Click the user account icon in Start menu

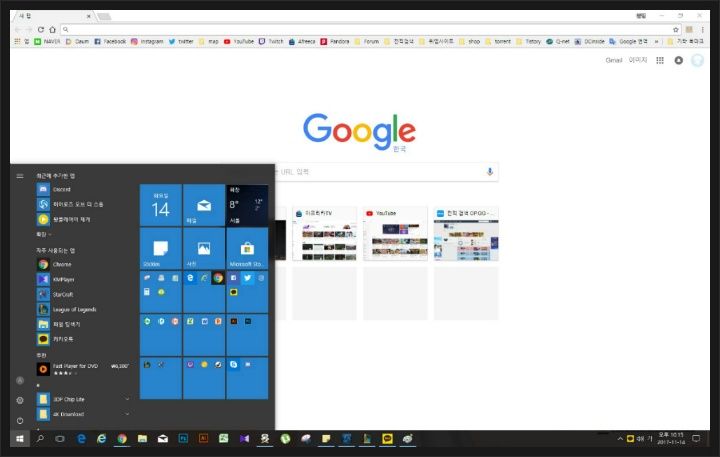20,380
